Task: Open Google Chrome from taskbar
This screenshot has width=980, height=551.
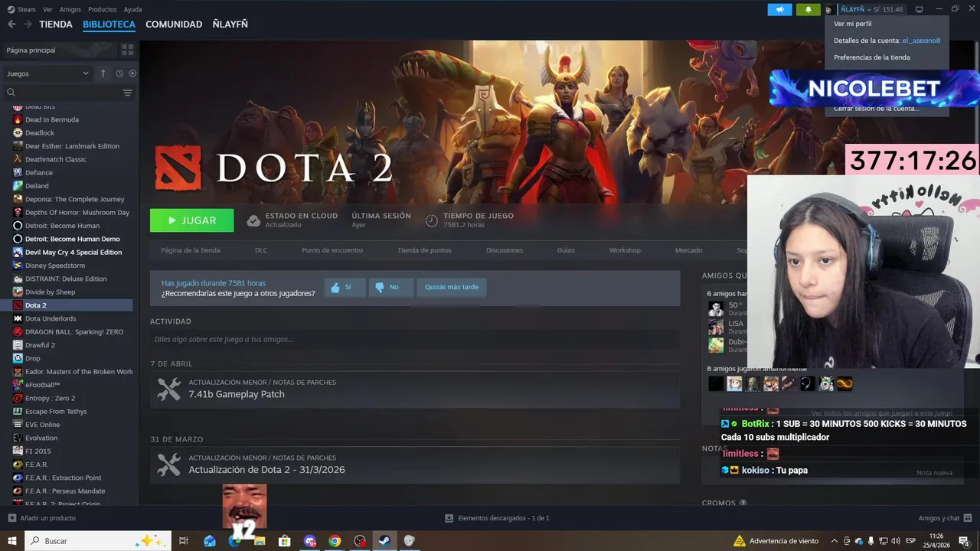Action: point(335,541)
